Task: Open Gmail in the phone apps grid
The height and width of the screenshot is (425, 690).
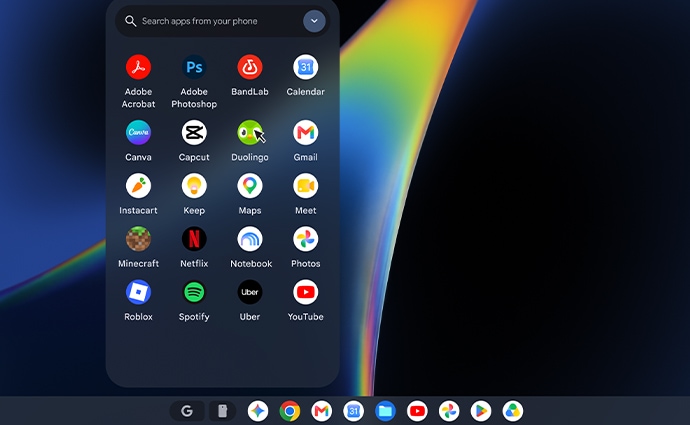Action: (305, 132)
